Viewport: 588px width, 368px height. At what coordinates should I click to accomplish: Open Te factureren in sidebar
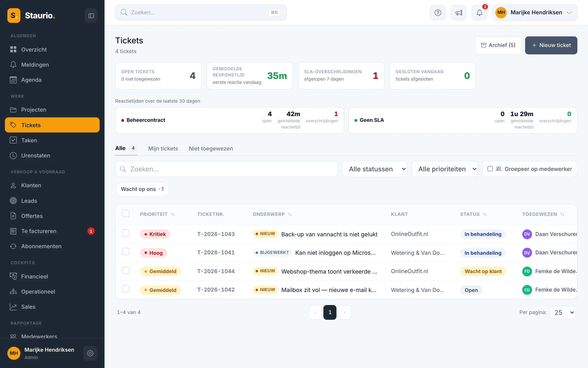52,231
